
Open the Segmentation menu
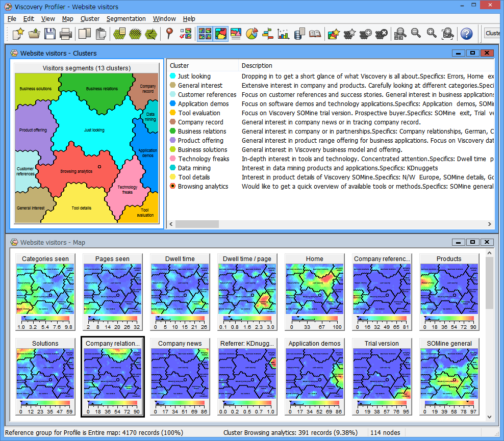click(126, 19)
